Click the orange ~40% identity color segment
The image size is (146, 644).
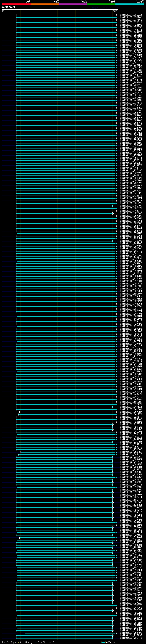click(45, 4)
